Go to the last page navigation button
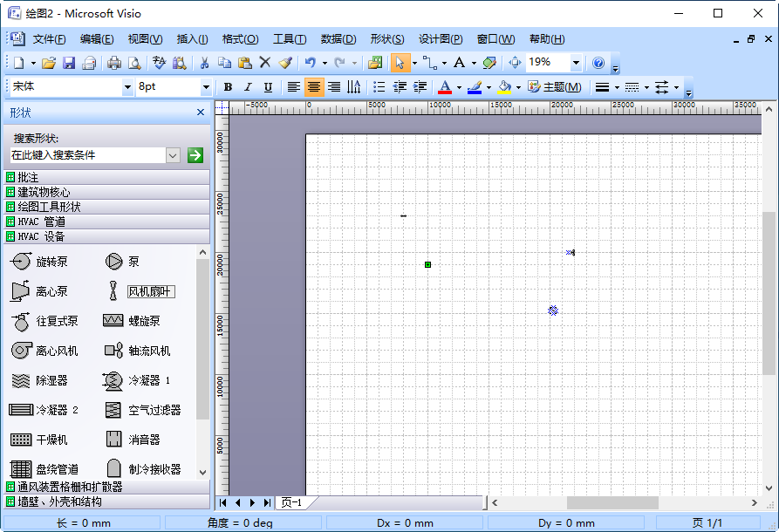Viewport: 779px width, 532px height. [267, 502]
